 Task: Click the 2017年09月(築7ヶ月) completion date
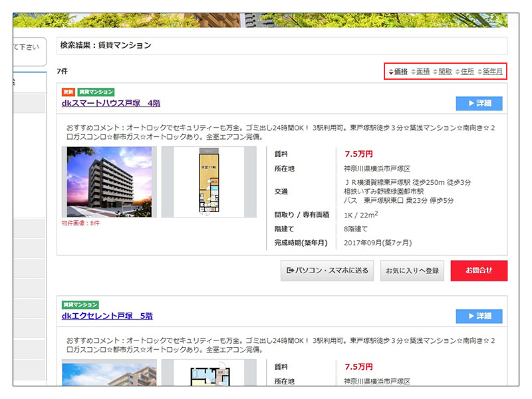[378, 243]
